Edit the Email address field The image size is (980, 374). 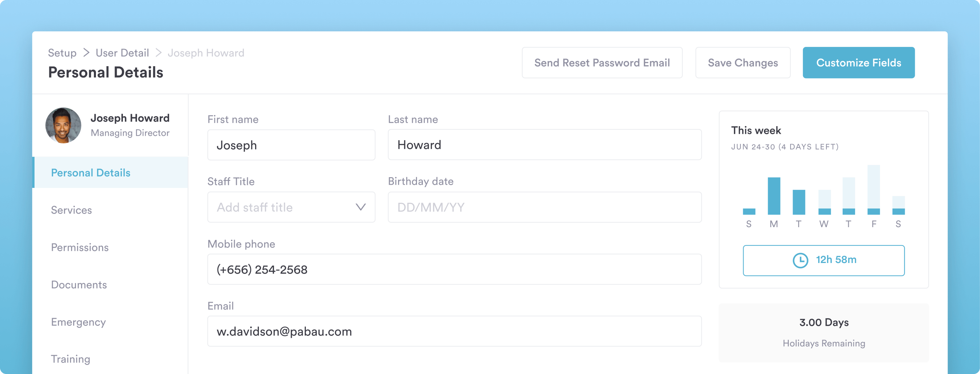tap(454, 332)
